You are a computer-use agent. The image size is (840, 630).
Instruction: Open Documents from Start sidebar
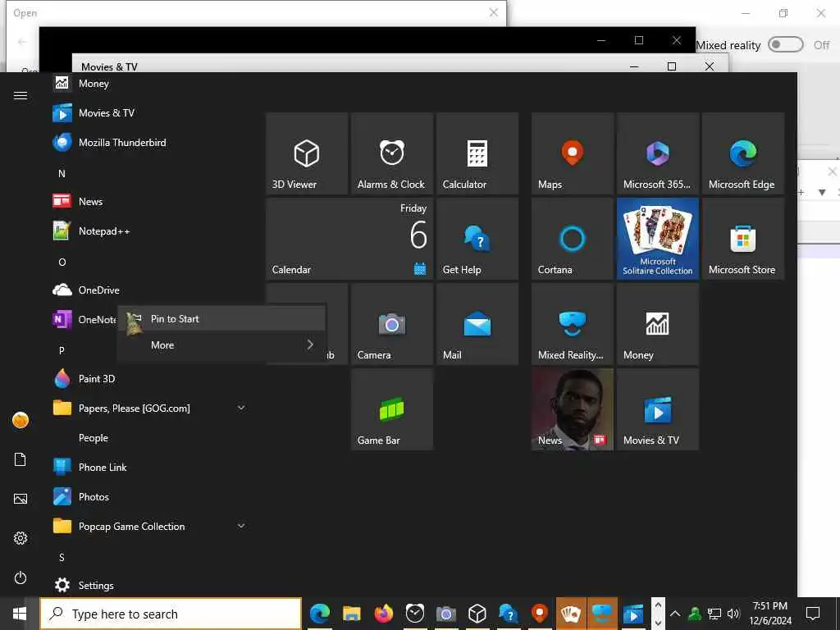click(x=21, y=459)
